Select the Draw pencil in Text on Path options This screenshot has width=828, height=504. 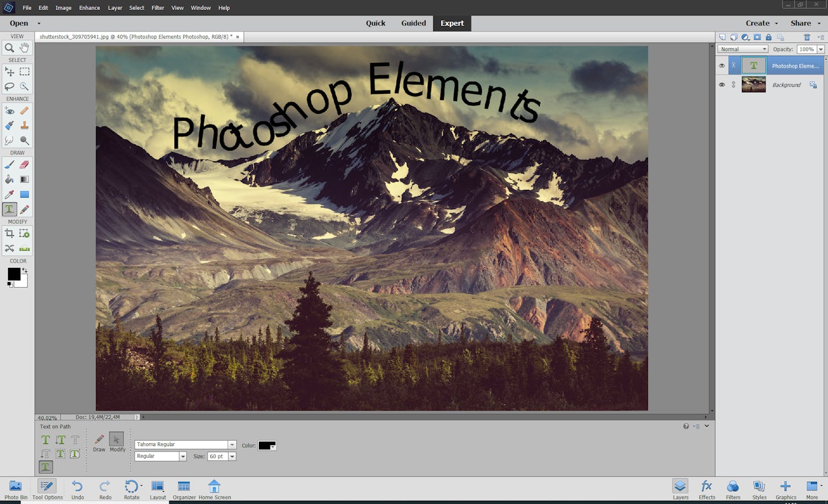click(x=99, y=440)
